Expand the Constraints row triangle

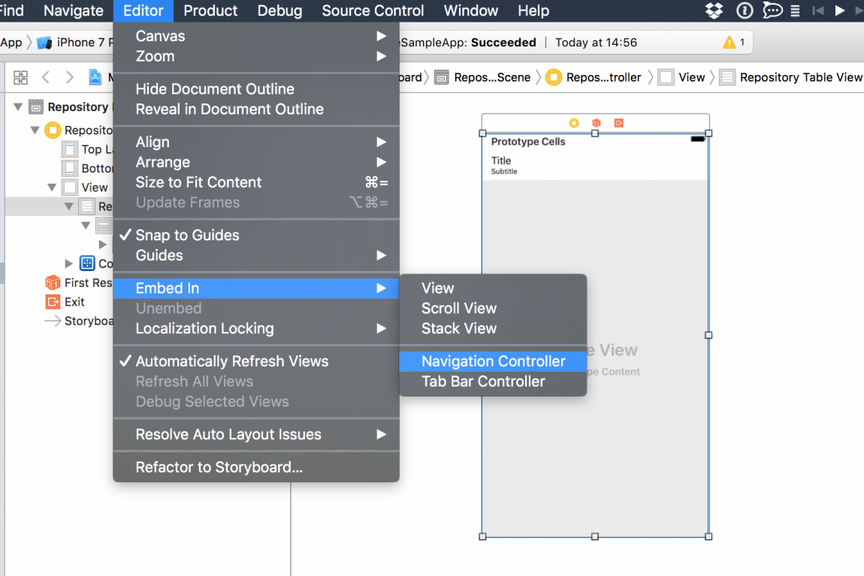coord(69,263)
